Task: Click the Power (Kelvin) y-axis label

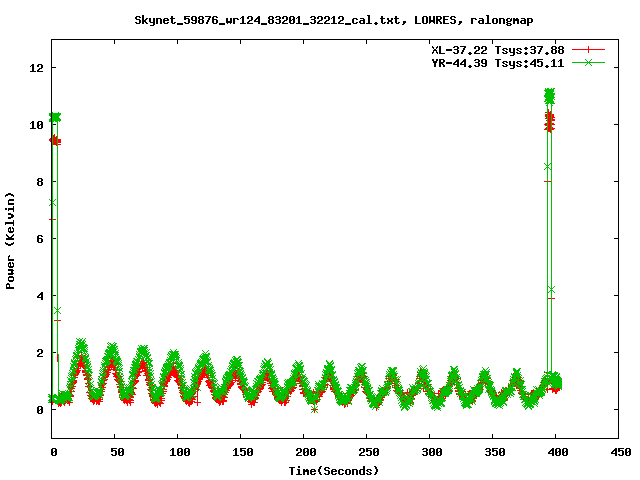Action: coord(10,241)
